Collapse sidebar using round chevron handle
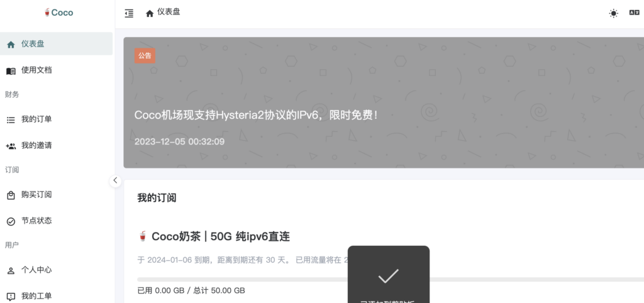Screen dimensions: 644x303 116,180
